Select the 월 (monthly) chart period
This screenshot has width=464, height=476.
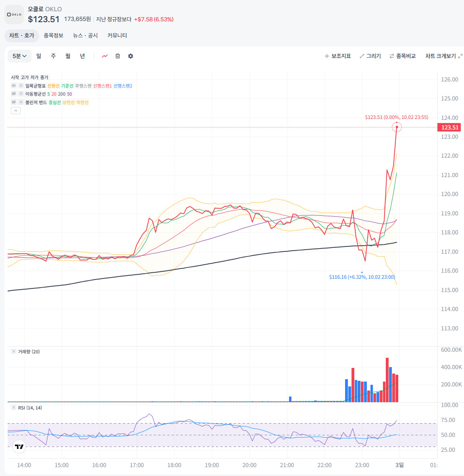tap(68, 56)
